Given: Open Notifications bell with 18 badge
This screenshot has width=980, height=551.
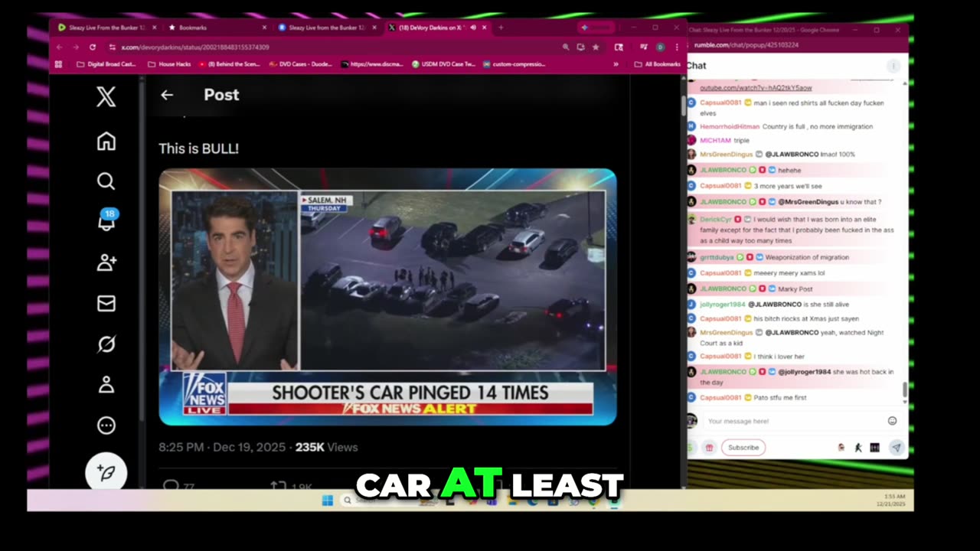Looking at the screenshot, I should pyautogui.click(x=106, y=220).
